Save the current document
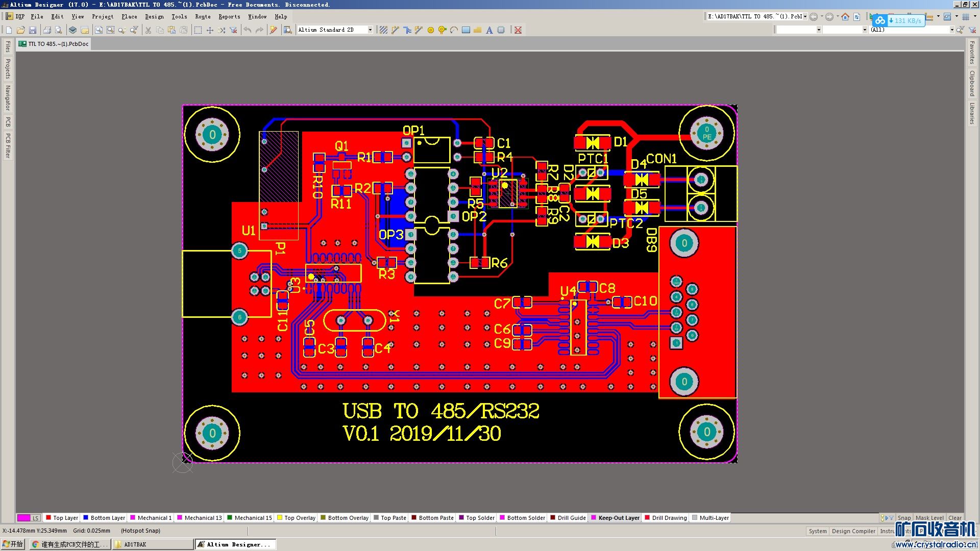Screen dimensions: 980x551 [33, 30]
